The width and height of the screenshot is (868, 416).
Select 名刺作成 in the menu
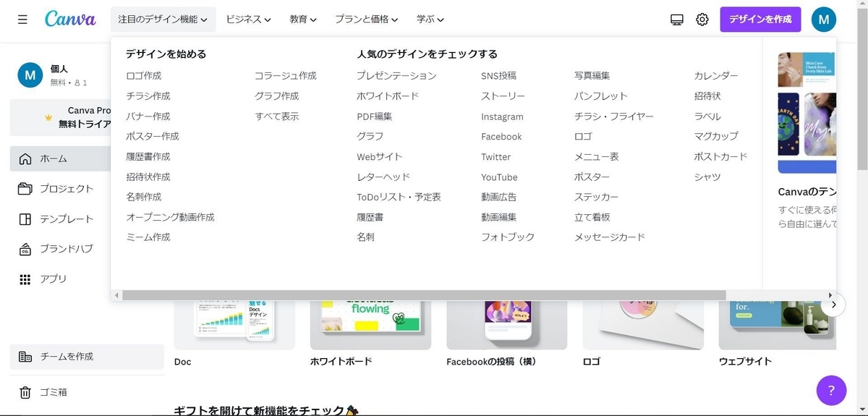[144, 197]
